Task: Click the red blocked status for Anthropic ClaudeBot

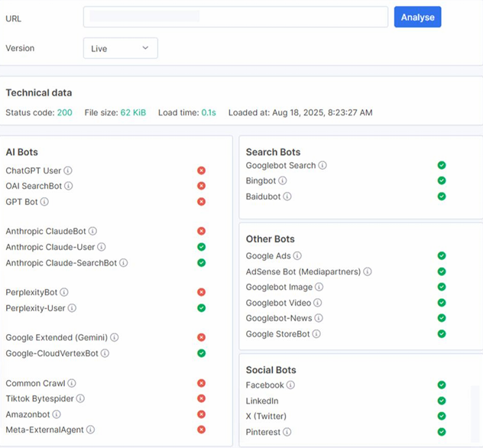Action: point(202,231)
